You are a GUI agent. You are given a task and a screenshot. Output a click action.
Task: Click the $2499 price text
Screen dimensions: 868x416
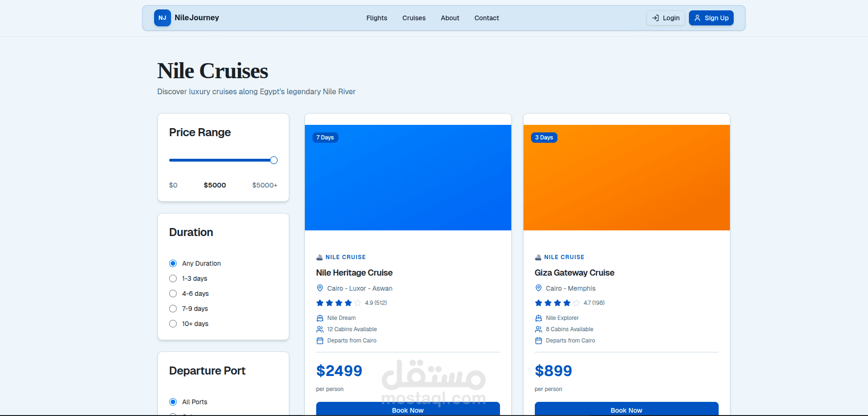[339, 371]
